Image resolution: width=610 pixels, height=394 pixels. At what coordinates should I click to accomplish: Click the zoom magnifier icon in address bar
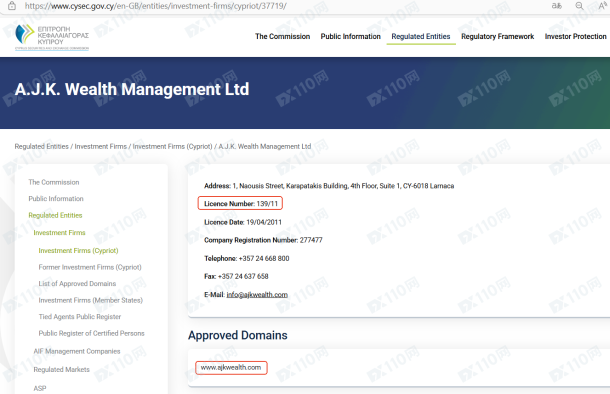tap(579, 6)
